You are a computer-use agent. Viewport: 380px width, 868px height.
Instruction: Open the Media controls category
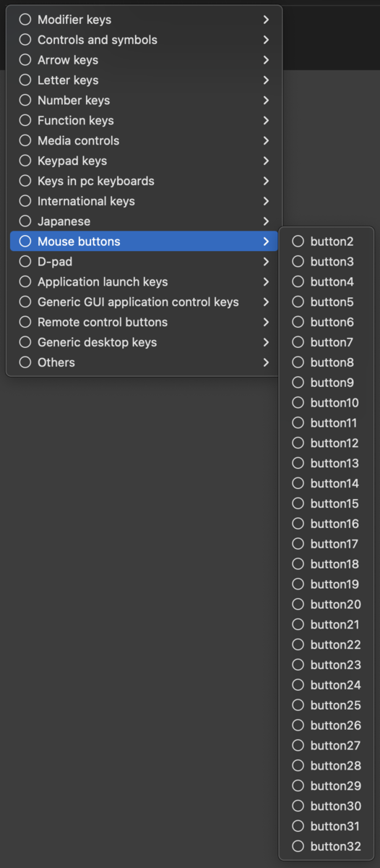click(144, 140)
